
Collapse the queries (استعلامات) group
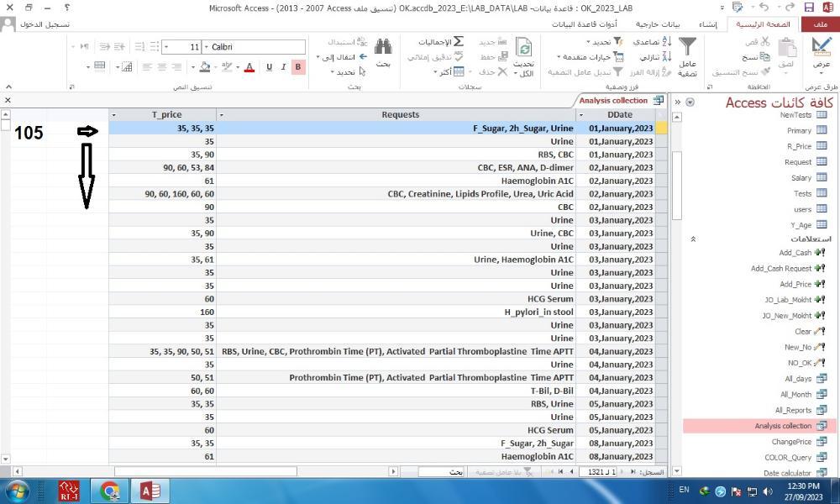(x=693, y=239)
